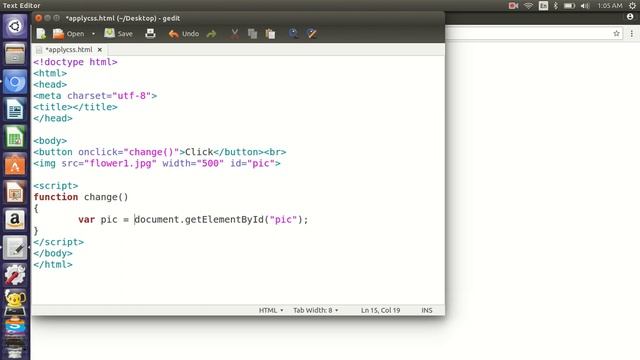Expand the recent files arrow next to Open

pyautogui.click(x=93, y=34)
